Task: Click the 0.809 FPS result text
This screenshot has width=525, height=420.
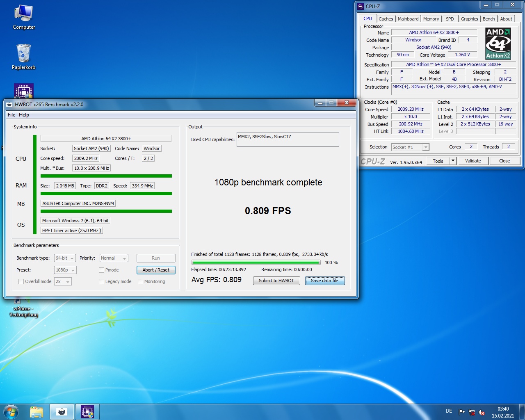Action: click(x=268, y=211)
